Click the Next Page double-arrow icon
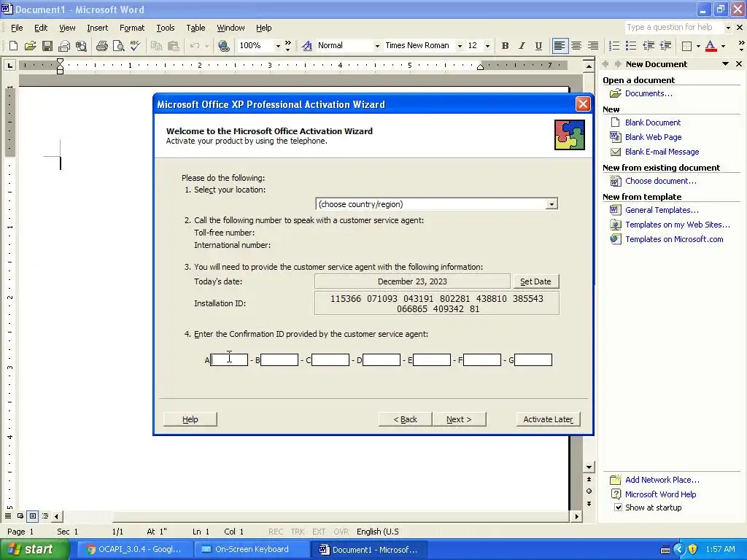The image size is (747, 560). [589, 504]
